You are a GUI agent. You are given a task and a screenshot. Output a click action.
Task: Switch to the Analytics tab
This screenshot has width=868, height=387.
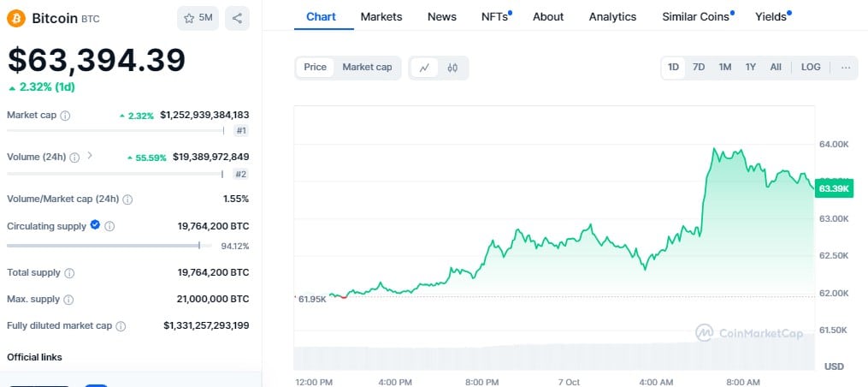pyautogui.click(x=612, y=16)
